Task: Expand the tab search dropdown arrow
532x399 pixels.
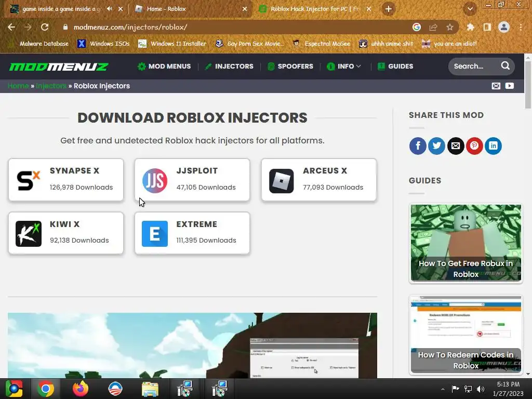Action: 470,9
